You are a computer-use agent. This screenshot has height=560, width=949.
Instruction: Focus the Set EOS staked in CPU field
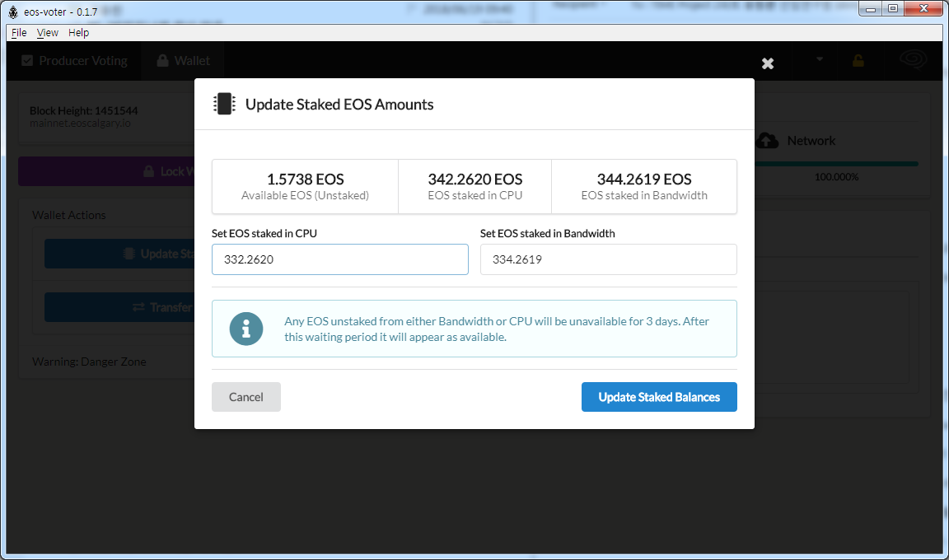(340, 259)
